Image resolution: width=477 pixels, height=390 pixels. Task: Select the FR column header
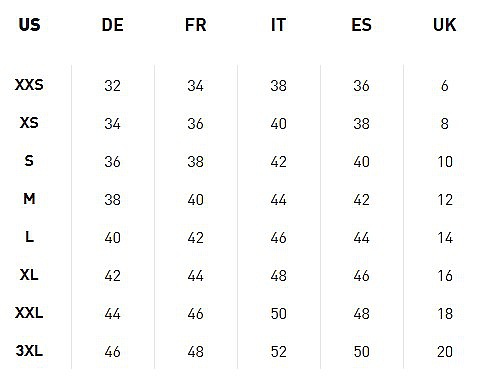pos(196,25)
